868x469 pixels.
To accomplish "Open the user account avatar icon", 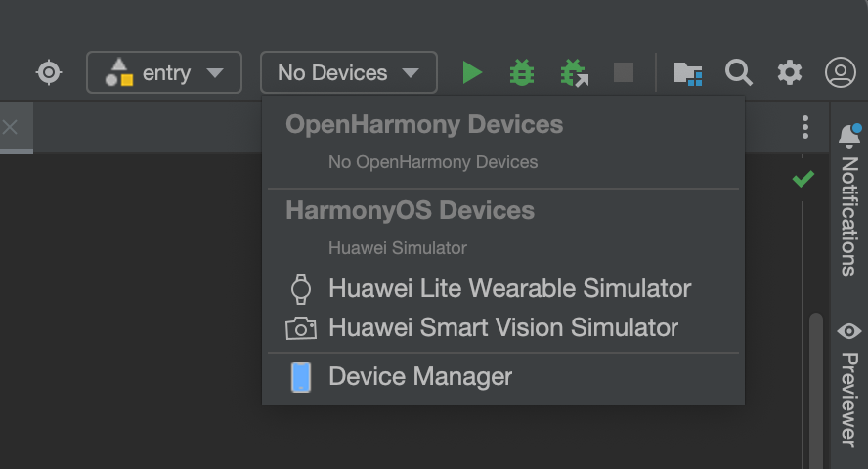I will click(x=841, y=72).
